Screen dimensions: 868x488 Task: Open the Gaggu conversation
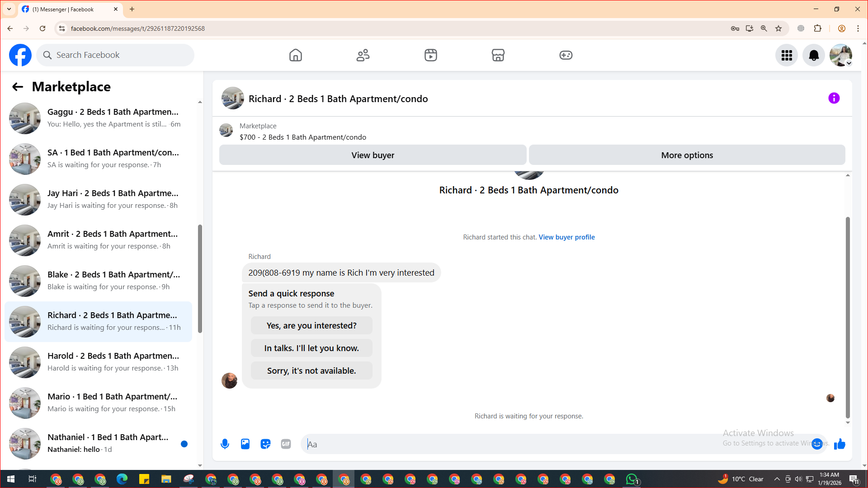click(98, 118)
